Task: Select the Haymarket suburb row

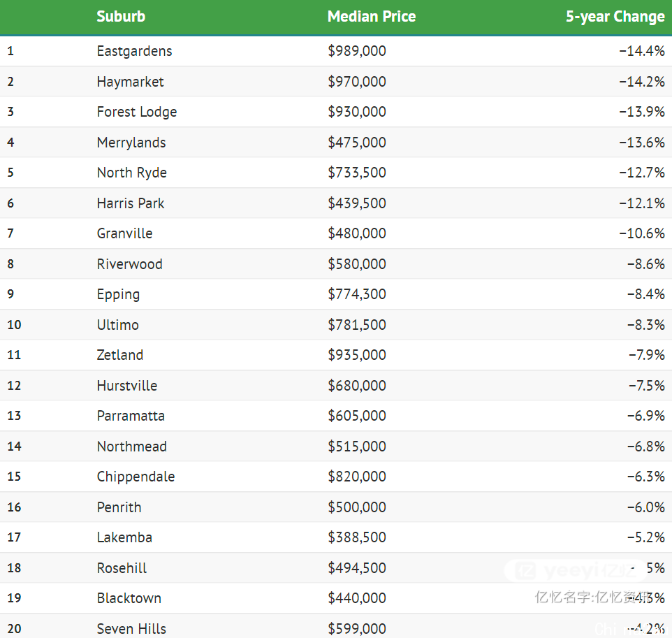Action: pos(336,82)
